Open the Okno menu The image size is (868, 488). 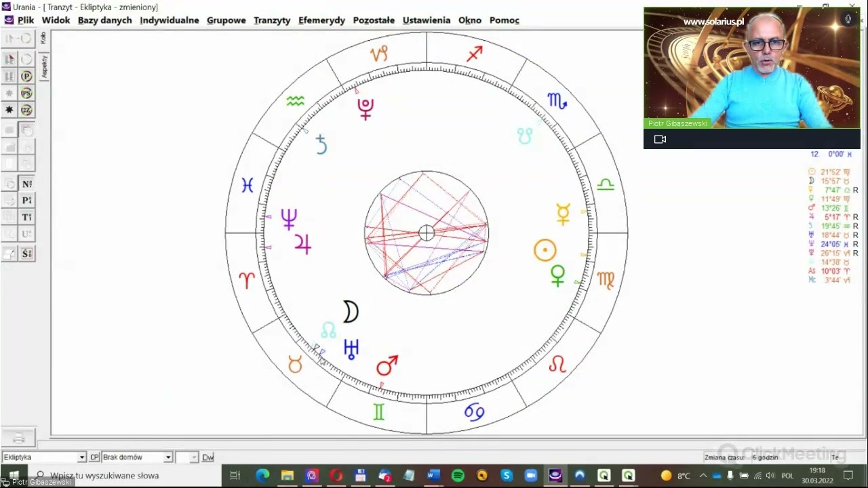click(x=469, y=20)
